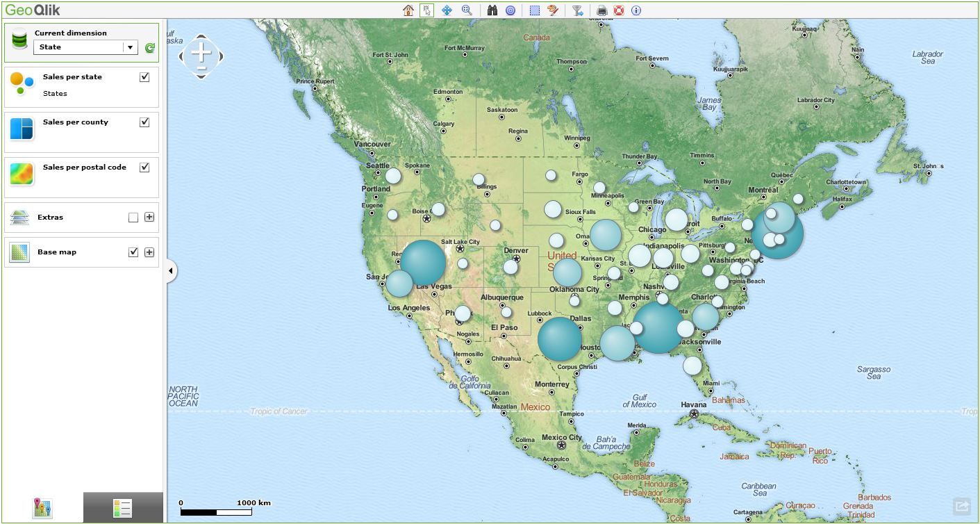This screenshot has width=980, height=524.
Task: Open the palette styling tool
Action: [x=551, y=10]
